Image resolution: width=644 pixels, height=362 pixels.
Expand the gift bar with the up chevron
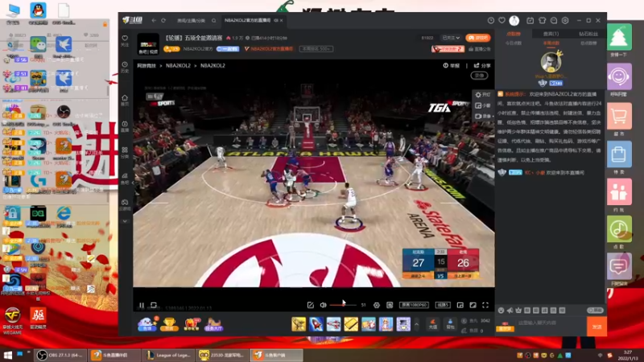click(416, 324)
